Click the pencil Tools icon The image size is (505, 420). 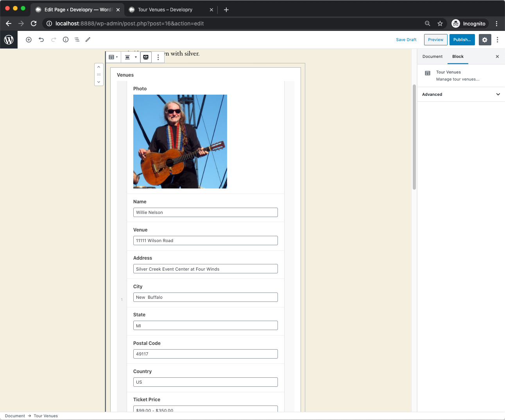pyautogui.click(x=88, y=39)
